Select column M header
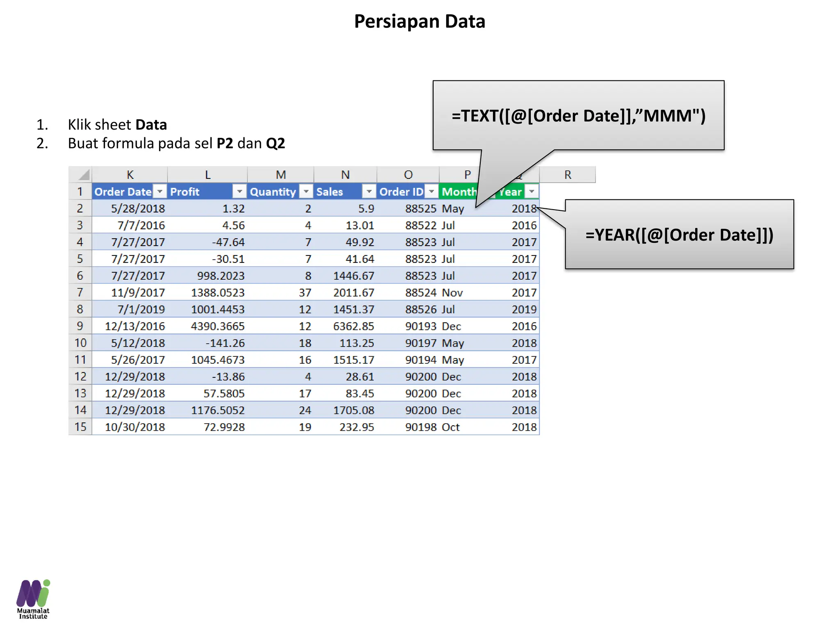The width and height of the screenshot is (840, 630). coord(281,175)
